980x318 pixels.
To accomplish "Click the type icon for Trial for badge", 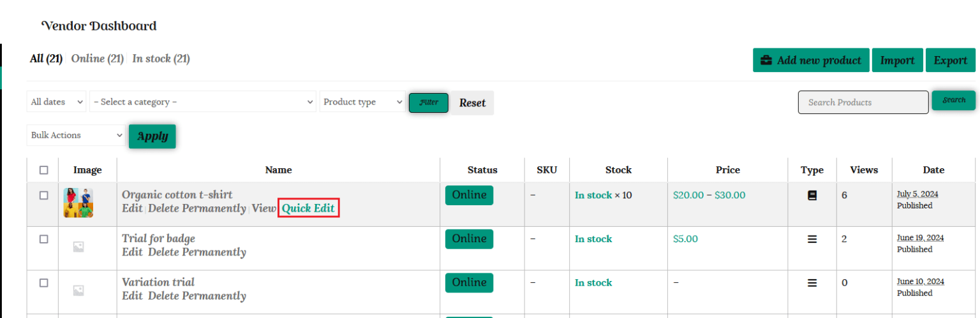I will pyautogui.click(x=812, y=240).
